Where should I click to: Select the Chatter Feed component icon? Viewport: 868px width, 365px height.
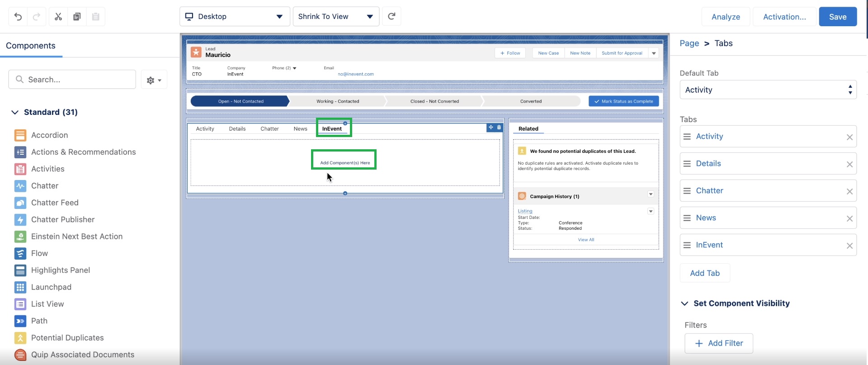(20, 203)
